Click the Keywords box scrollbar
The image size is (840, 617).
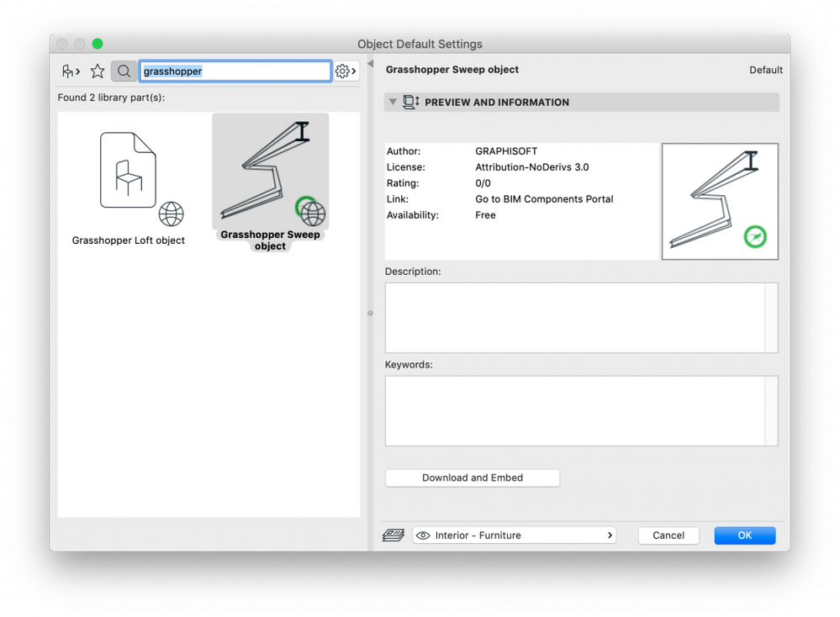(x=771, y=411)
